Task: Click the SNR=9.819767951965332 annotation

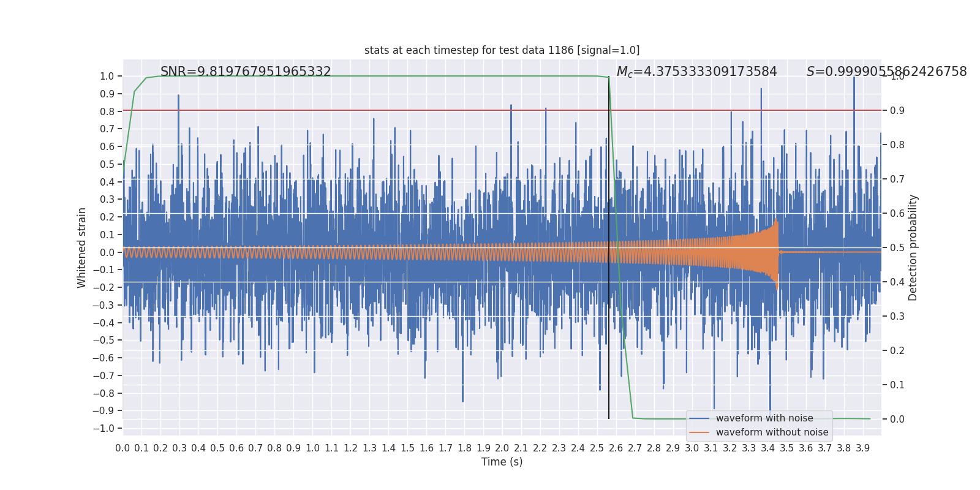Action: (246, 72)
